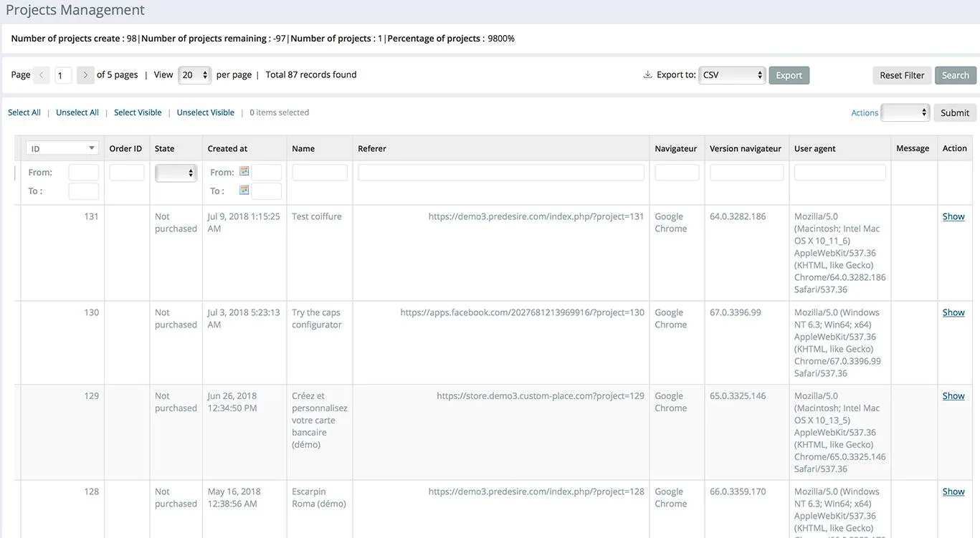The height and width of the screenshot is (538, 980).
Task: Open the Export to CSV dropdown
Action: pyautogui.click(x=732, y=75)
